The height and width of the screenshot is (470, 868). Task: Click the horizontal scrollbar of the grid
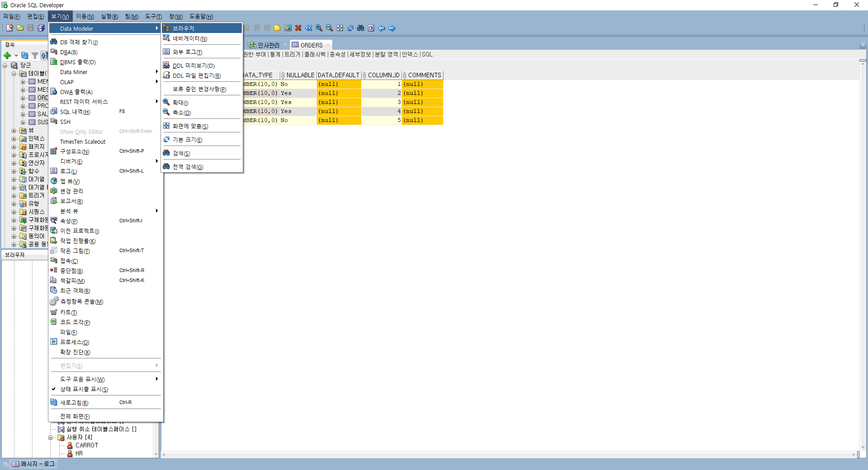tap(509, 455)
